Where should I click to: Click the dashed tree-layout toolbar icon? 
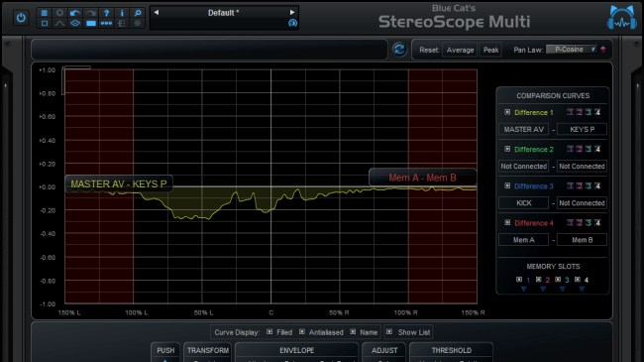pyautogui.click(x=122, y=24)
